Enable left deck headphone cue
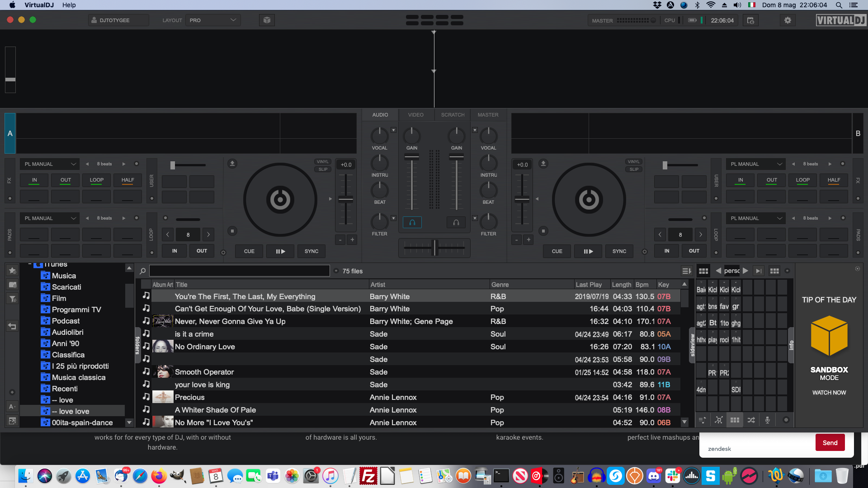The width and height of the screenshot is (868, 488). point(412,222)
